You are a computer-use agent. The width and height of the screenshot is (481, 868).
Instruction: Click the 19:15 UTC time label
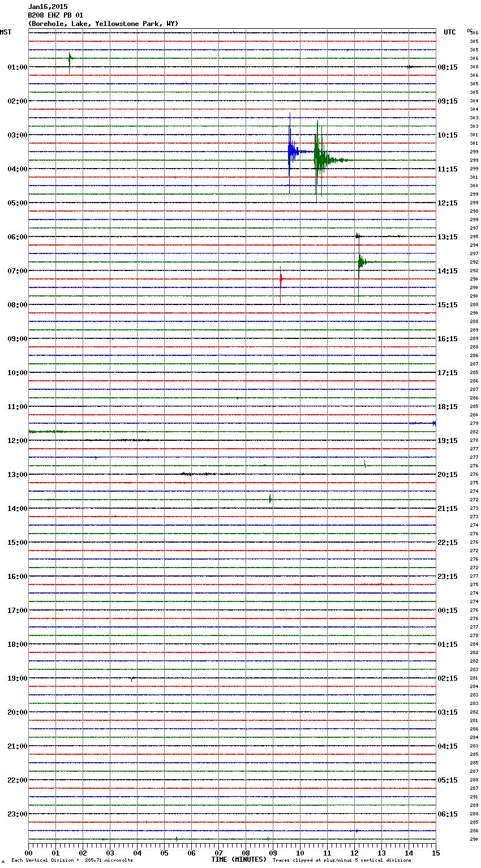[448, 441]
